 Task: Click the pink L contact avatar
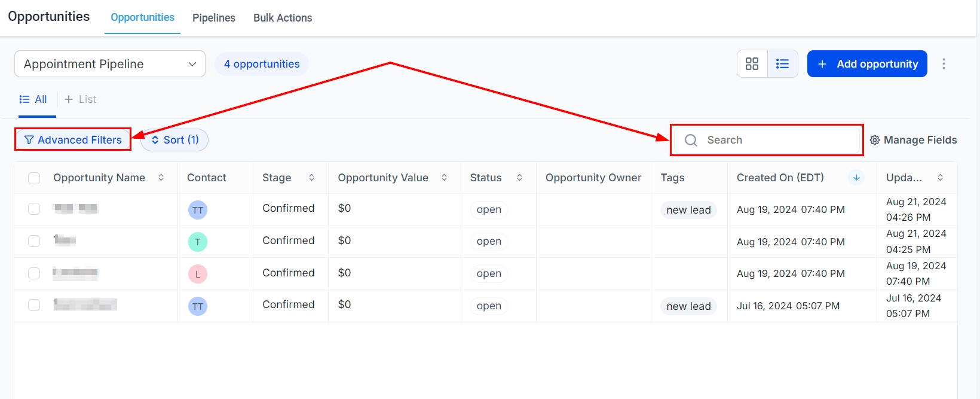[x=198, y=275]
